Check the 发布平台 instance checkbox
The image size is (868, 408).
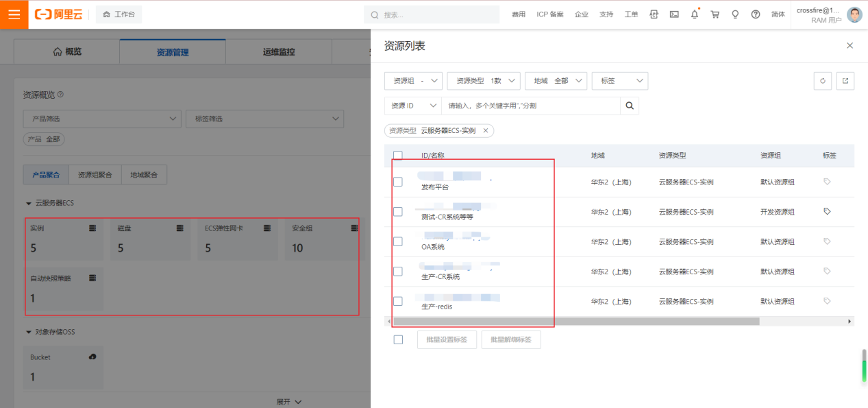click(x=398, y=182)
